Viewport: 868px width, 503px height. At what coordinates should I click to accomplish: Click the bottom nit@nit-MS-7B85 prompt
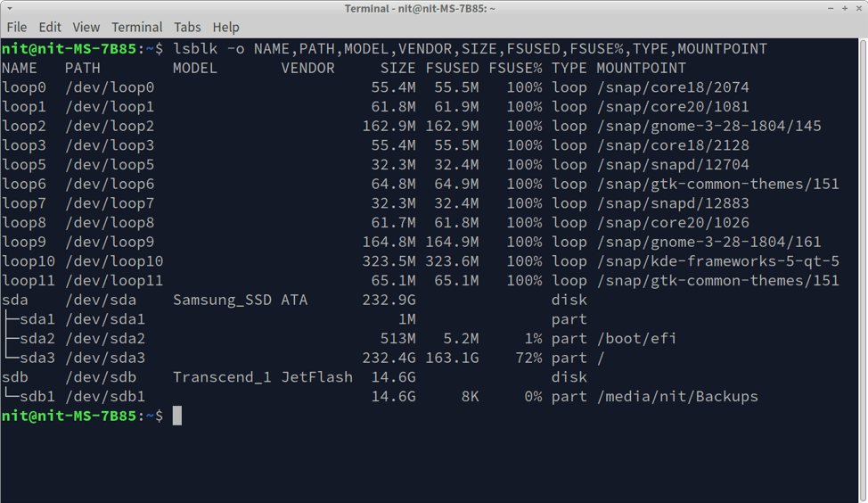coord(83,416)
